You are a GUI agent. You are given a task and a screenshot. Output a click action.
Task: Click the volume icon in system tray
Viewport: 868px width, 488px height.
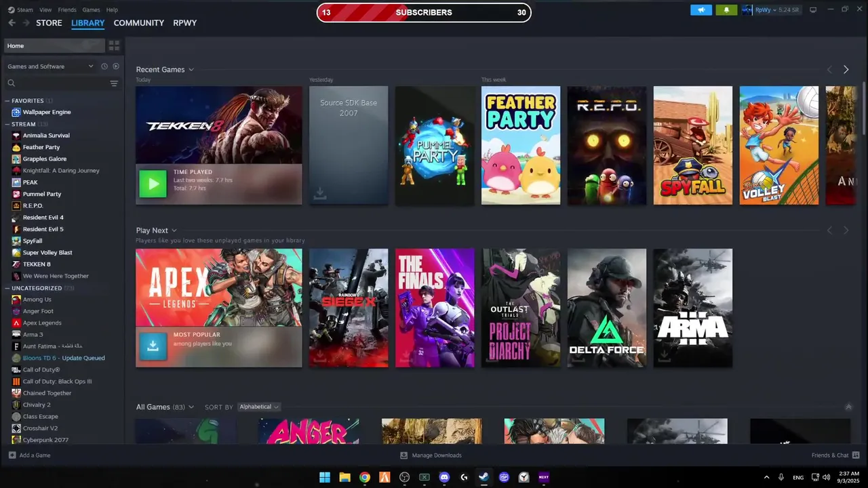click(x=826, y=477)
